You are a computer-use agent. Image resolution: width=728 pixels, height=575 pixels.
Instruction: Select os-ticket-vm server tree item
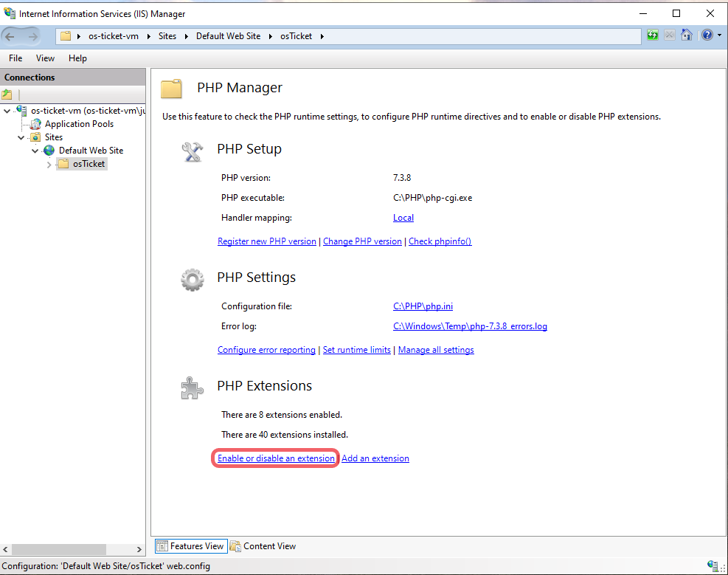tap(88, 111)
